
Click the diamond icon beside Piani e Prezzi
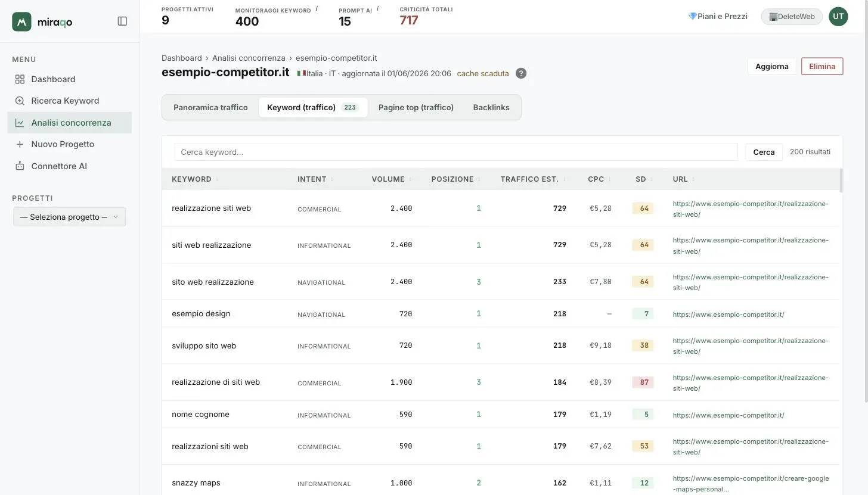[x=692, y=16]
